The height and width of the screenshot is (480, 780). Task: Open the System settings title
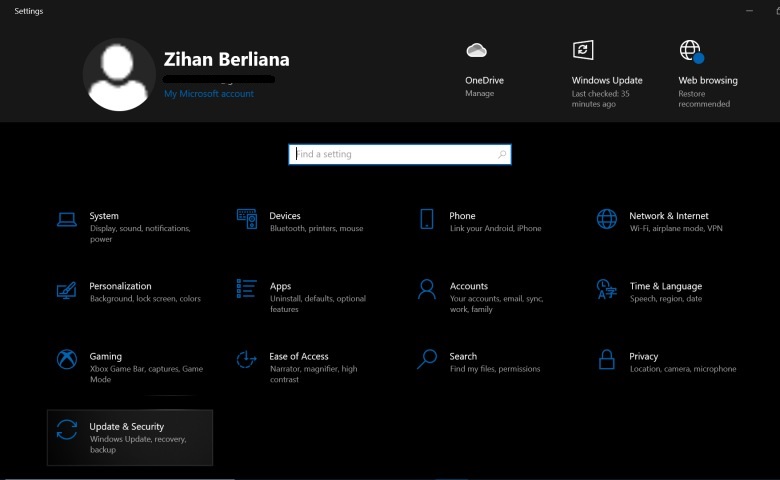coord(104,216)
